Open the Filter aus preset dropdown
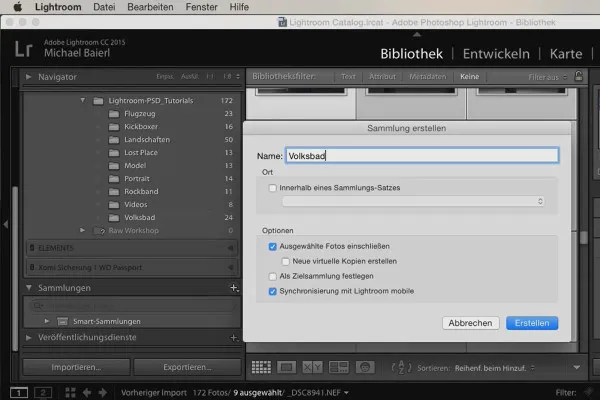This screenshot has height=400, width=600. 547,77
